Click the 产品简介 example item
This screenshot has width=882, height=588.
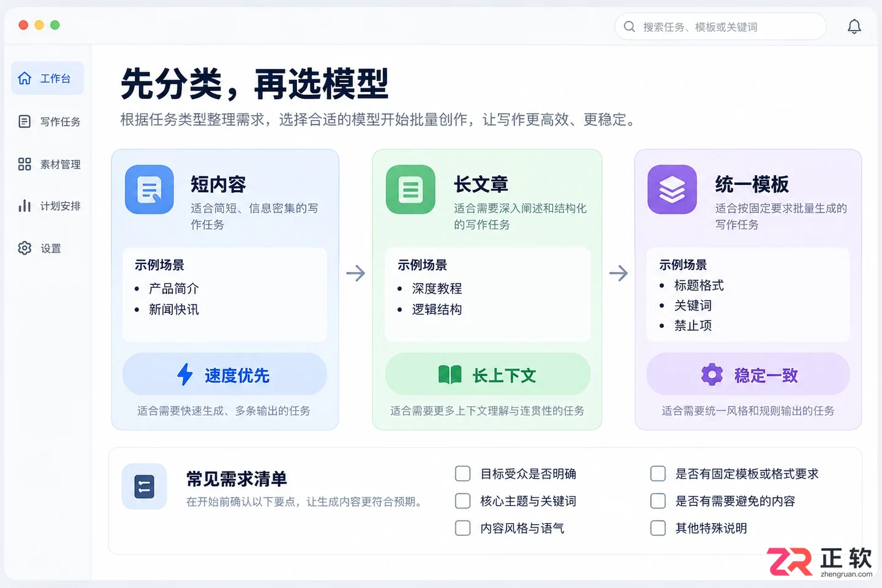(x=174, y=288)
